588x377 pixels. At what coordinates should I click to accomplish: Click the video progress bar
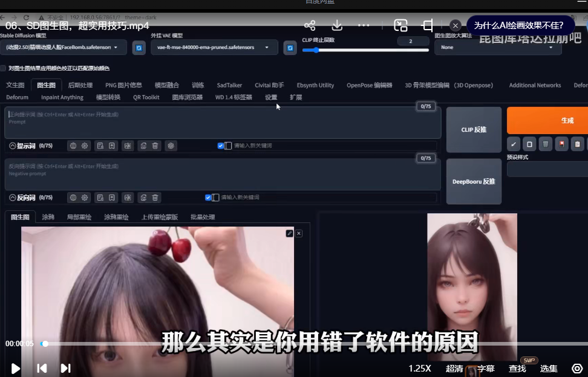(x=314, y=344)
